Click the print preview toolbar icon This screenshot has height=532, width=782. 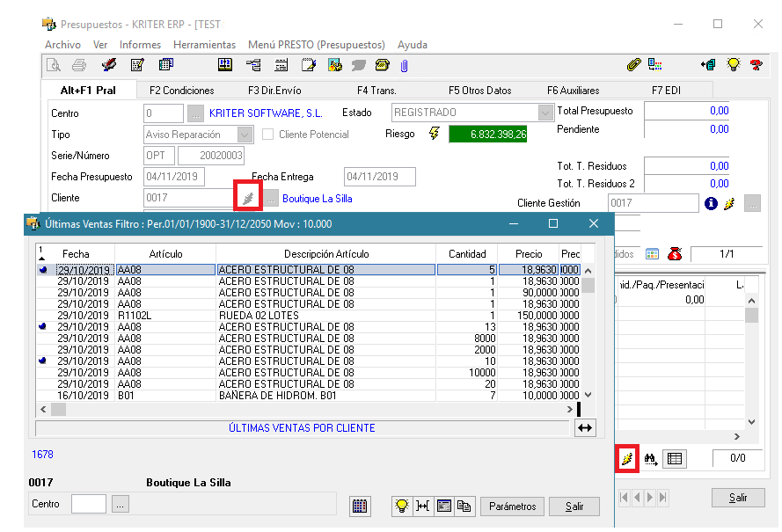point(54,65)
